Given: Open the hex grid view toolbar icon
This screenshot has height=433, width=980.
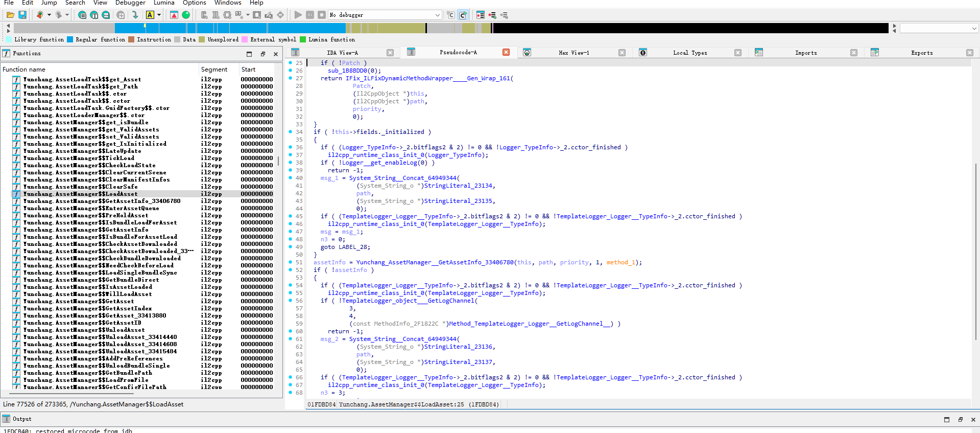Looking at the screenshot, I should [82, 15].
